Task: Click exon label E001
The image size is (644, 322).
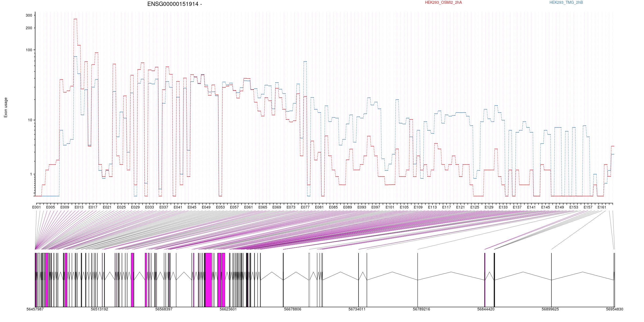Action: pos(36,207)
